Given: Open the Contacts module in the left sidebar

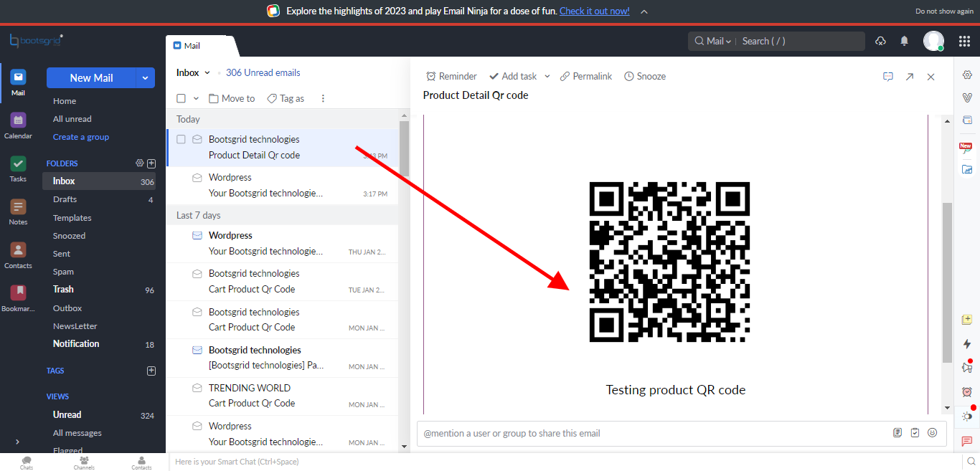Looking at the screenshot, I should (18, 254).
